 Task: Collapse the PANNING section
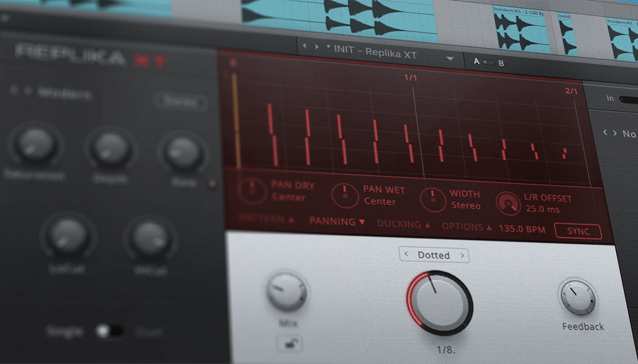pos(336,222)
